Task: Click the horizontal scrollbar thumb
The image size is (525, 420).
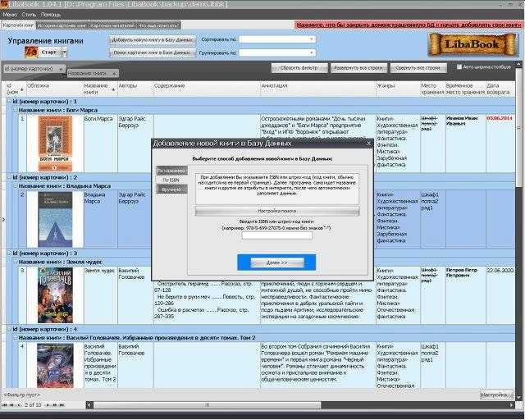Action: (x=208, y=405)
